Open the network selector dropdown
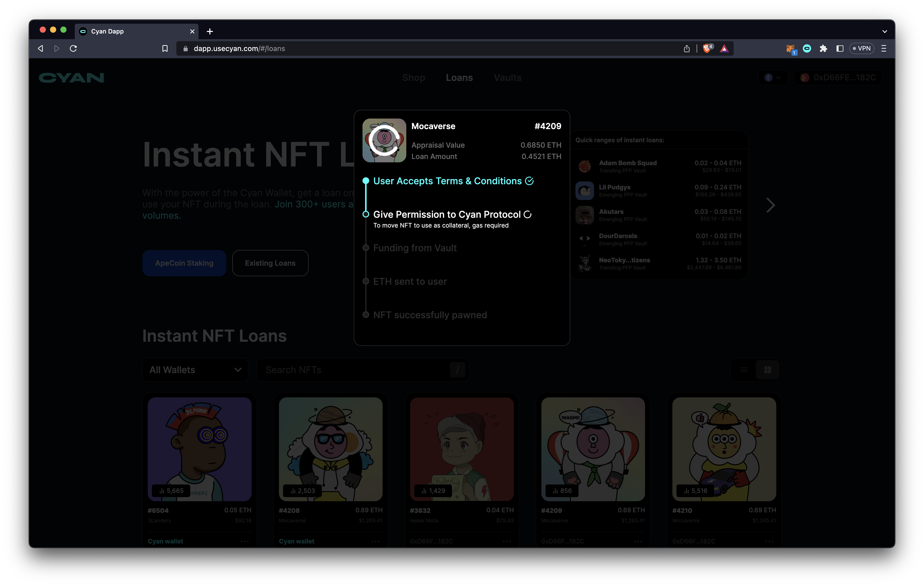Image resolution: width=924 pixels, height=586 pixels. pos(773,78)
